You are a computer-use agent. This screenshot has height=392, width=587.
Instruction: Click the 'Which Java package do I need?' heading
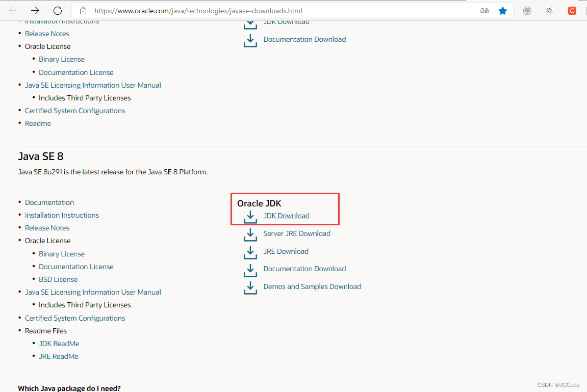coord(69,388)
